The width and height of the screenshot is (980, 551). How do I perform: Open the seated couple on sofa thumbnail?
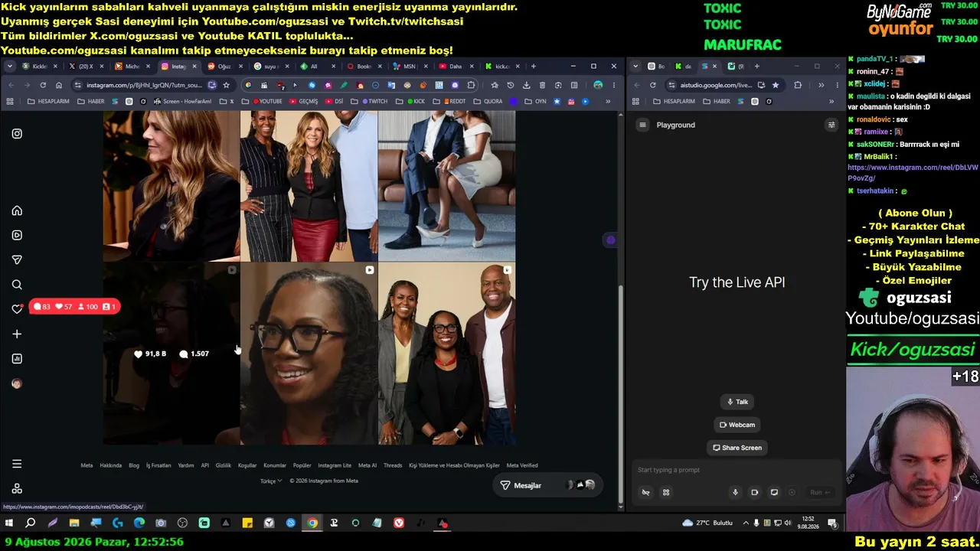446,185
